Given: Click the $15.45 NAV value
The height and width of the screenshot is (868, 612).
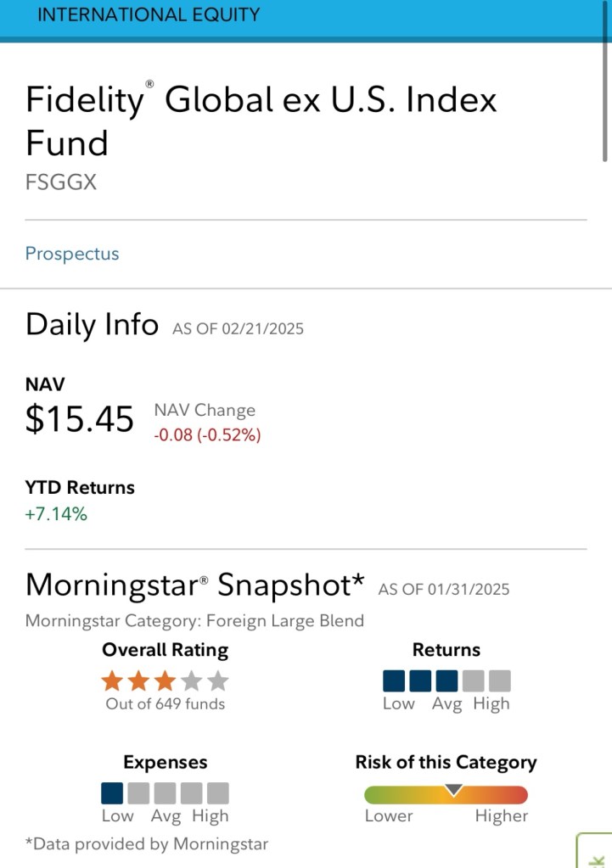Looking at the screenshot, I should coord(80,420).
